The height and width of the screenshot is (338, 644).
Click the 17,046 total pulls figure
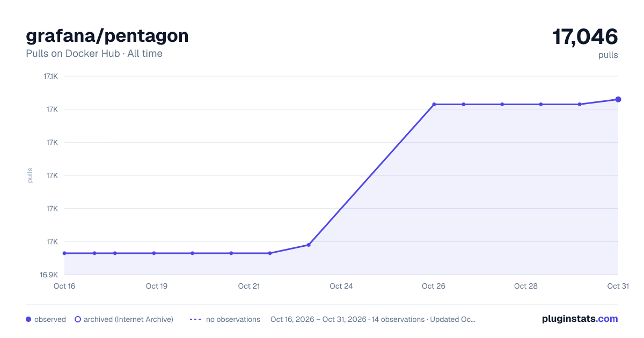pos(585,36)
